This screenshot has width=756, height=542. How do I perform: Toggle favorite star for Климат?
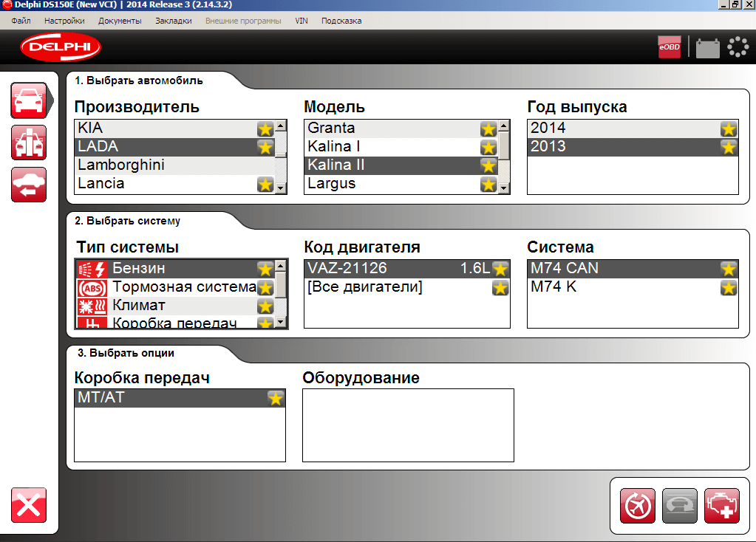click(265, 306)
